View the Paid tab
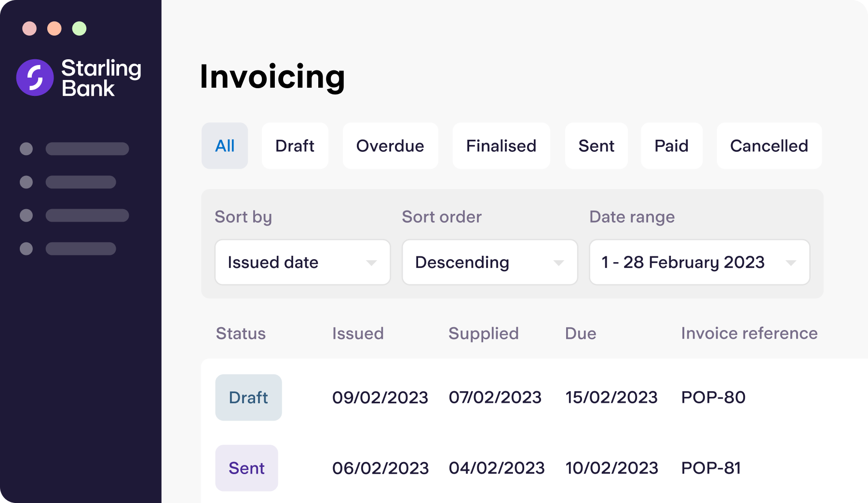 click(x=671, y=146)
